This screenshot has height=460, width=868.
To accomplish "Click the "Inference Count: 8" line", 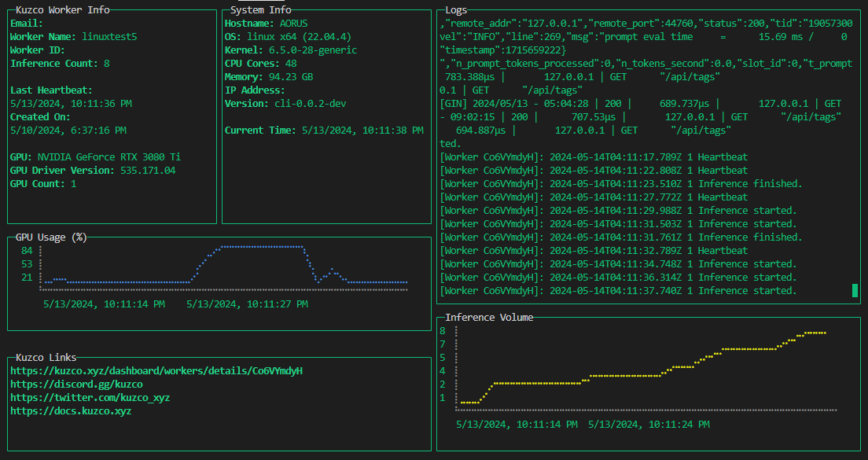I will (x=60, y=63).
